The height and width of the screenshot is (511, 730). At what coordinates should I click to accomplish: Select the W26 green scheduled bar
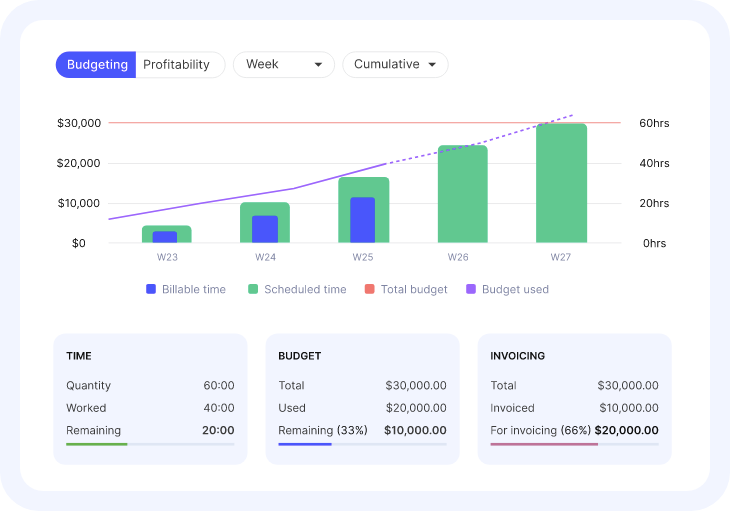(462, 195)
